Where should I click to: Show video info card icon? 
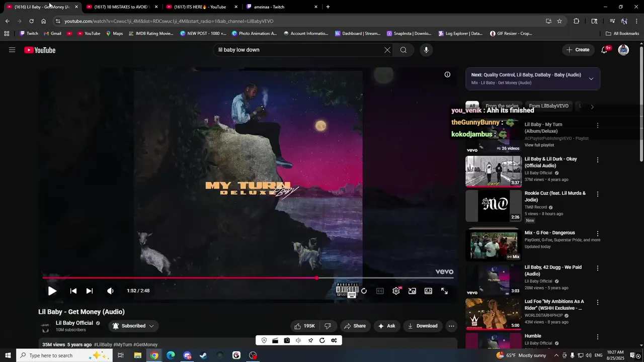click(x=447, y=74)
